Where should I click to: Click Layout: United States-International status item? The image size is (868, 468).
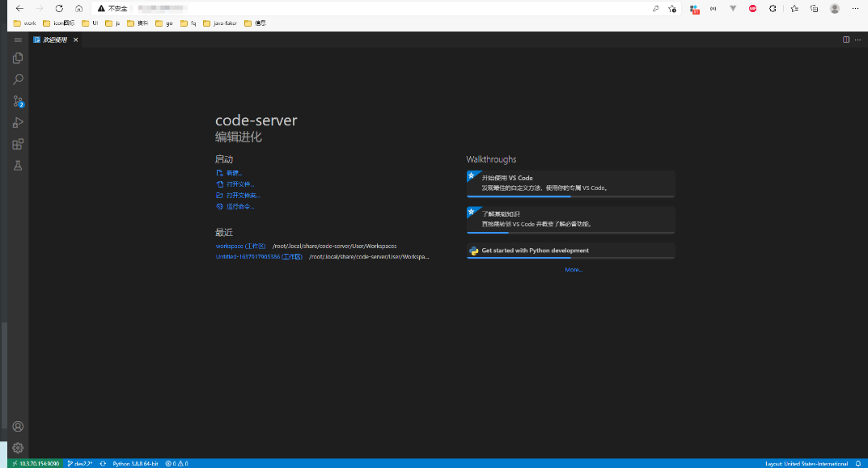(807, 464)
